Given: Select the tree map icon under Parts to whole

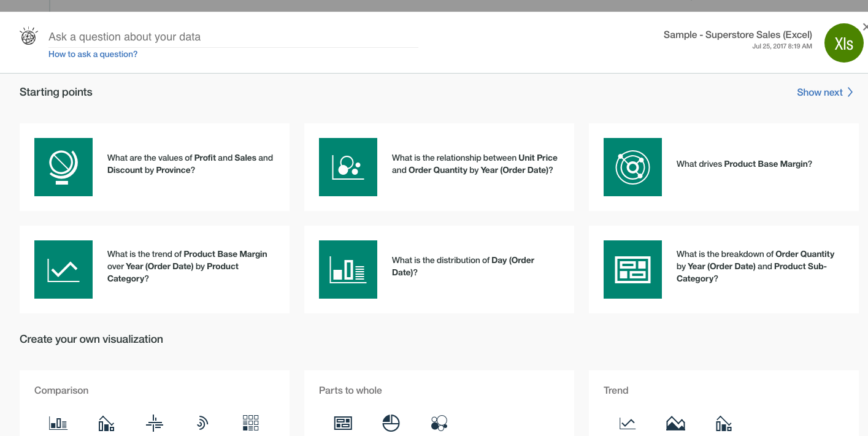Looking at the screenshot, I should coord(343,423).
